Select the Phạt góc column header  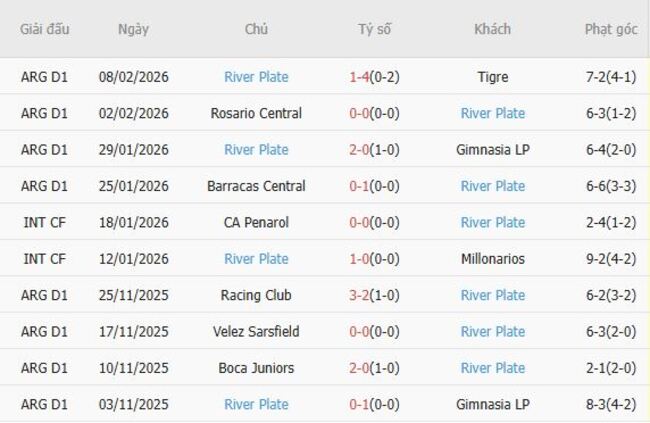click(611, 29)
